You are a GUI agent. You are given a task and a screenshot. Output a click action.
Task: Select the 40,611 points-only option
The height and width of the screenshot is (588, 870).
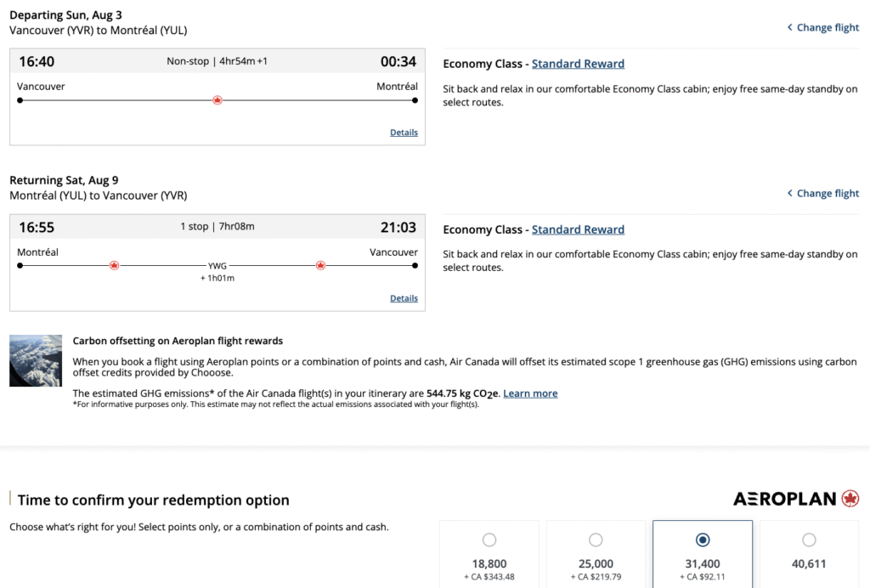coord(809,540)
